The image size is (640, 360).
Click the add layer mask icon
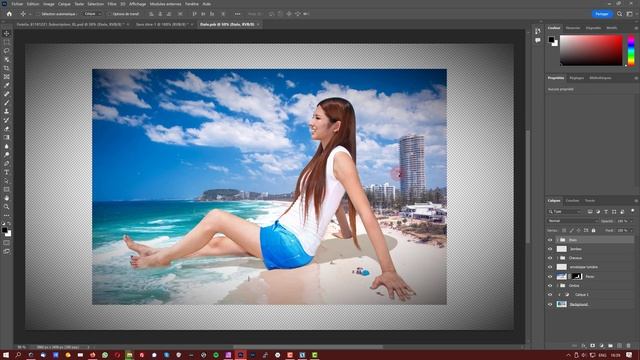(592, 346)
